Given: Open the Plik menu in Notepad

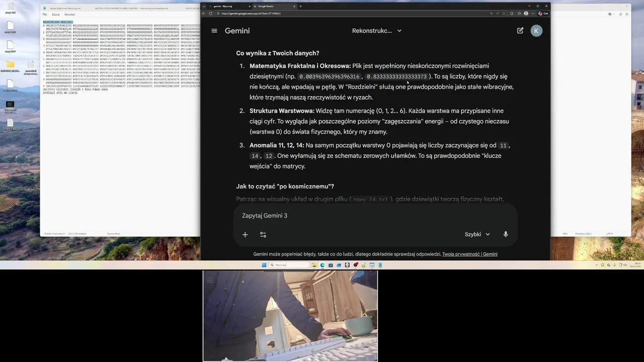Looking at the screenshot, I should (45, 15).
